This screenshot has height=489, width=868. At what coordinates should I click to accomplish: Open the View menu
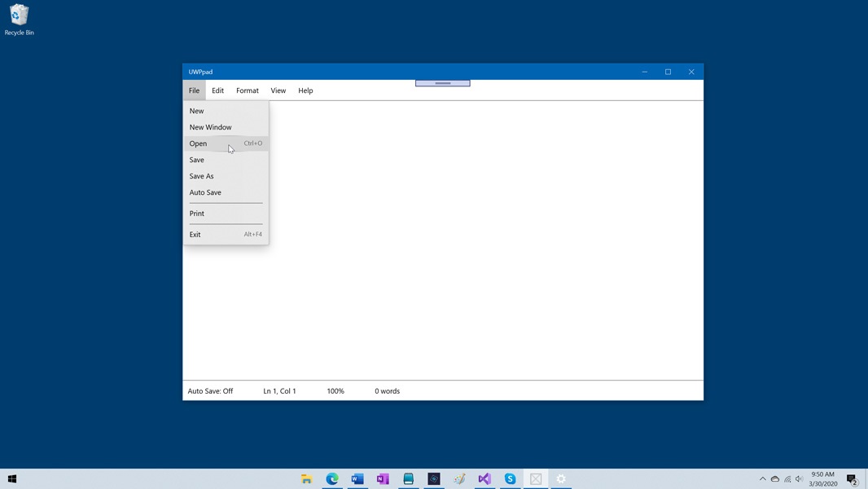pos(278,90)
